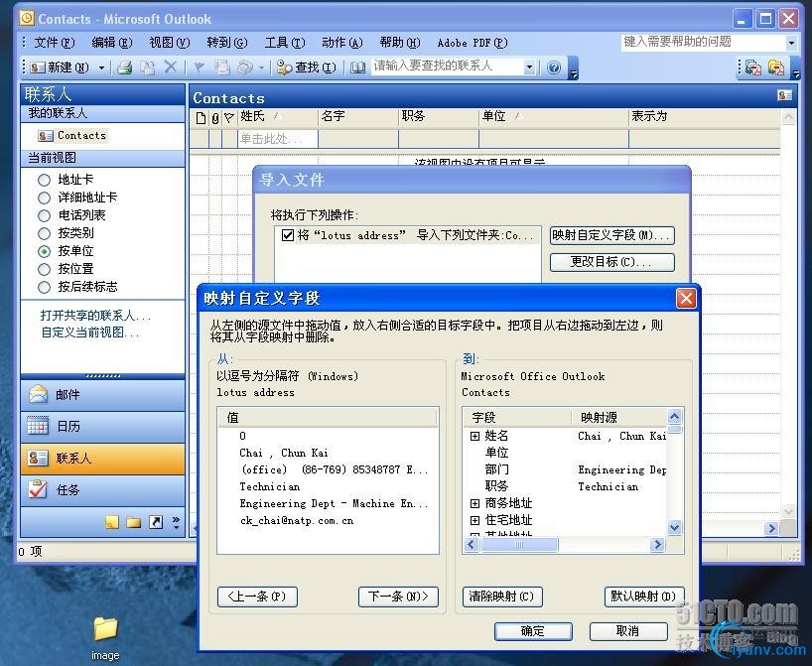Viewport: 812px width, 666px height.
Task: Open the Edit (编辑) menu
Action: pos(112,43)
